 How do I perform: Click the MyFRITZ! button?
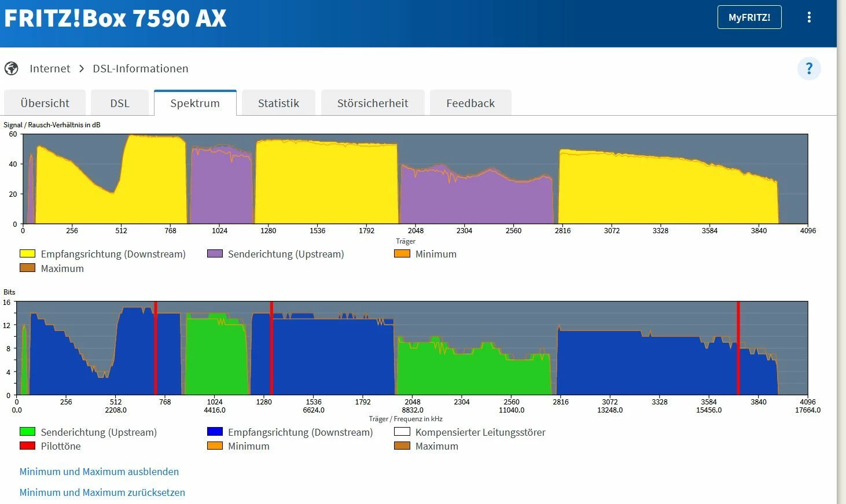pos(749,17)
